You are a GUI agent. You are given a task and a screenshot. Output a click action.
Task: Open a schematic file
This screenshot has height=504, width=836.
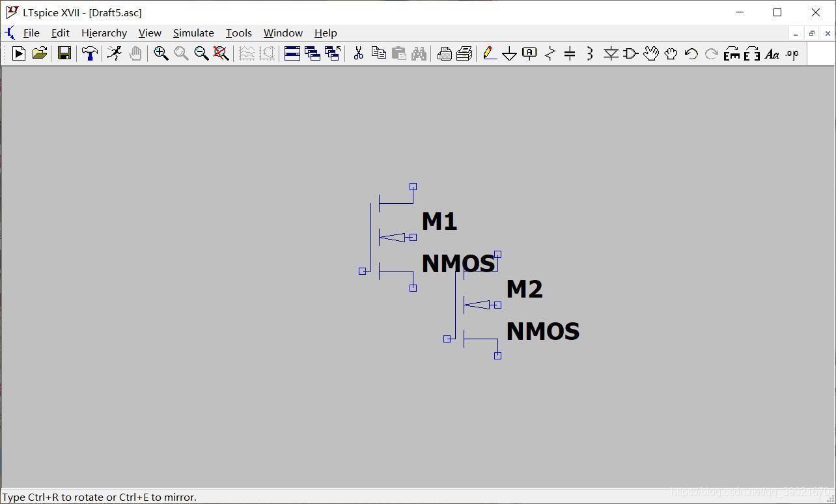pyautogui.click(x=39, y=53)
